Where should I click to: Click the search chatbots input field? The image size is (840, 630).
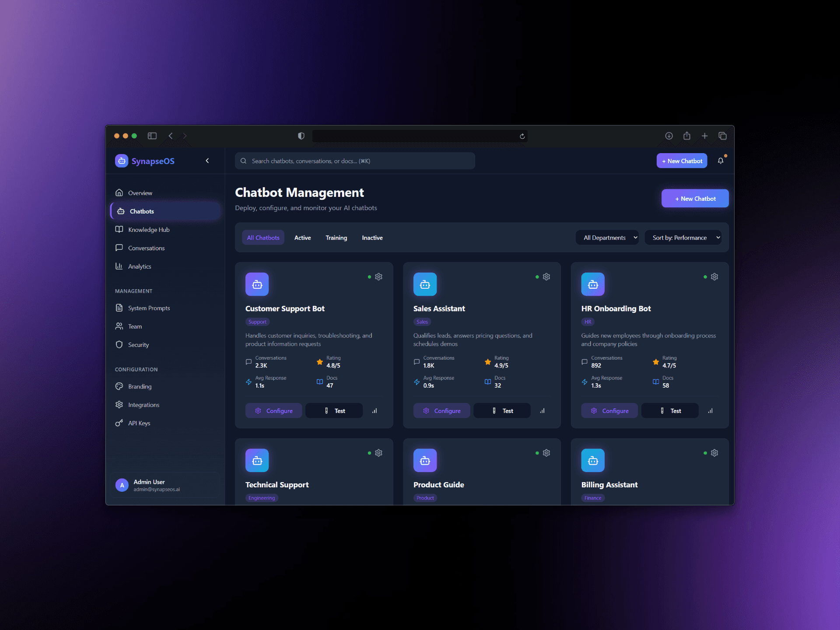click(x=355, y=161)
